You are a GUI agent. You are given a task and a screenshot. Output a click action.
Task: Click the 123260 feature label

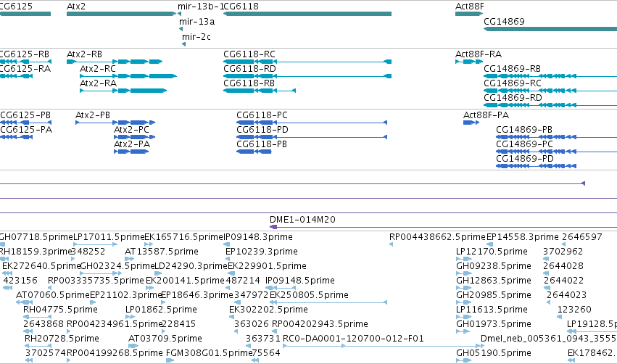574,310
